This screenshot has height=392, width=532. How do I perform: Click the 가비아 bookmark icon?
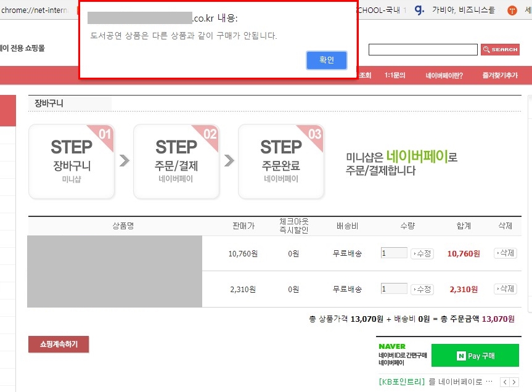(x=420, y=10)
